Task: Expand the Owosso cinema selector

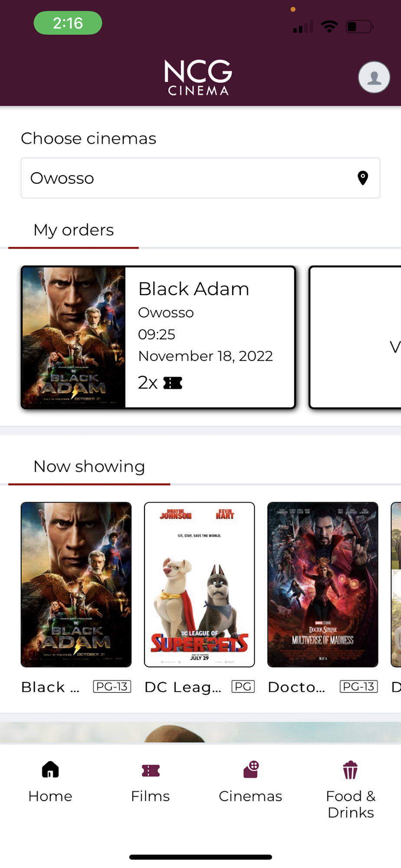Action: tap(200, 178)
